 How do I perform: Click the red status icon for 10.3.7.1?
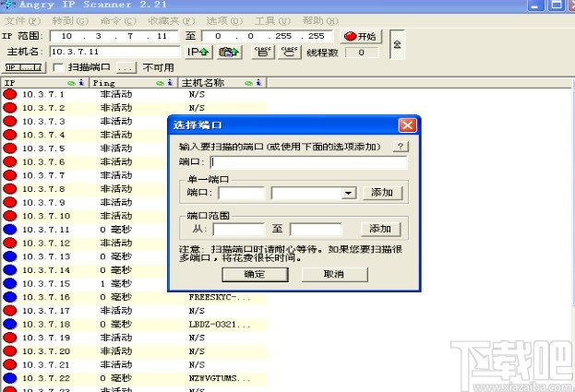click(10, 94)
